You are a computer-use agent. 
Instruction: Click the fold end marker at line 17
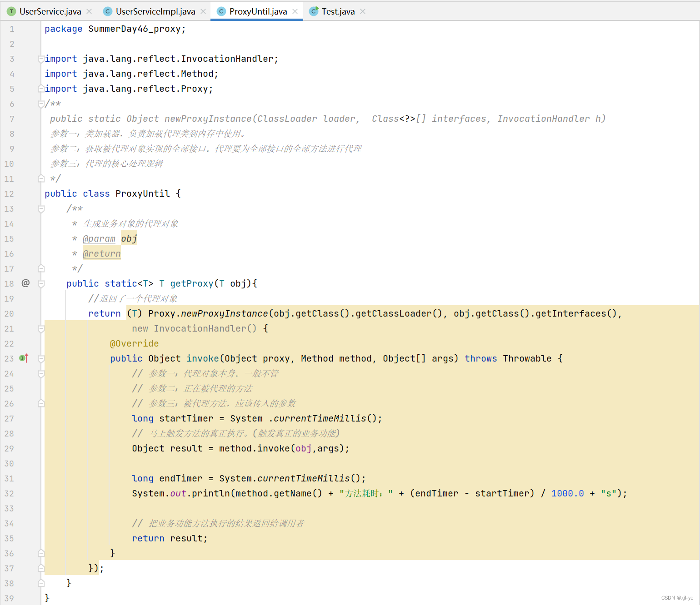pos(41,268)
